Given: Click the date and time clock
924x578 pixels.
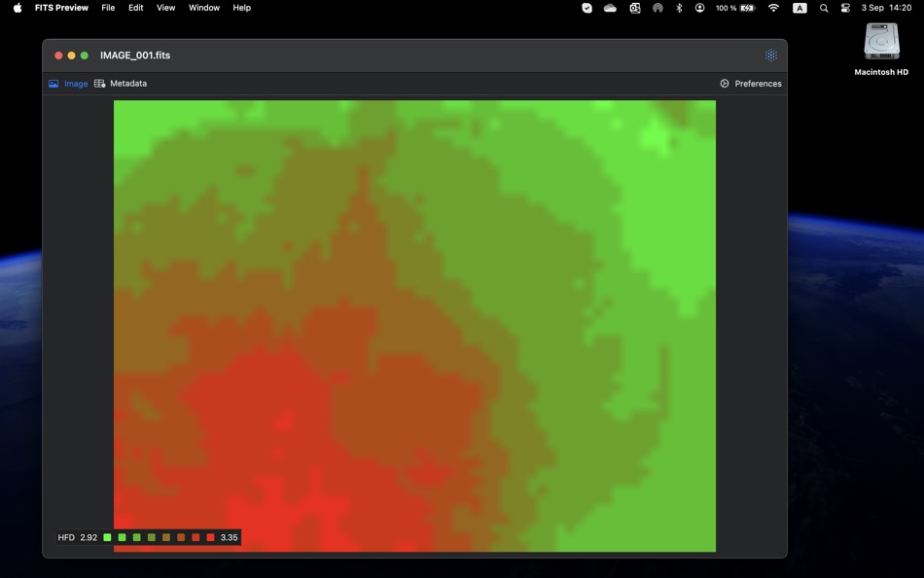Looking at the screenshot, I should [886, 8].
